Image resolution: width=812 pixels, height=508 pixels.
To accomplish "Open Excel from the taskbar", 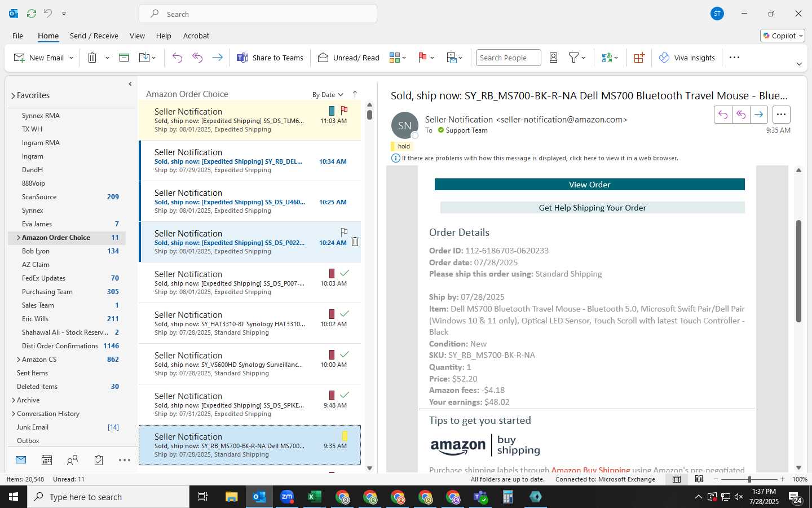I will 315,497.
